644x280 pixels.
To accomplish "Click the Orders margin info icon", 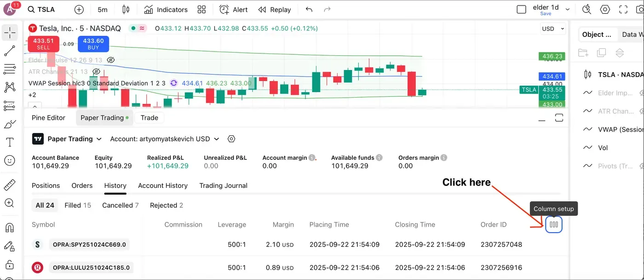I will pyautogui.click(x=444, y=157).
